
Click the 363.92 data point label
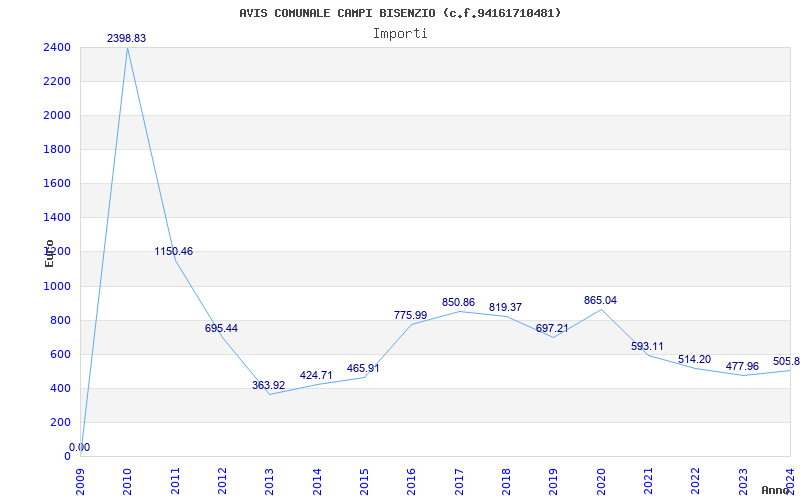click(x=268, y=385)
